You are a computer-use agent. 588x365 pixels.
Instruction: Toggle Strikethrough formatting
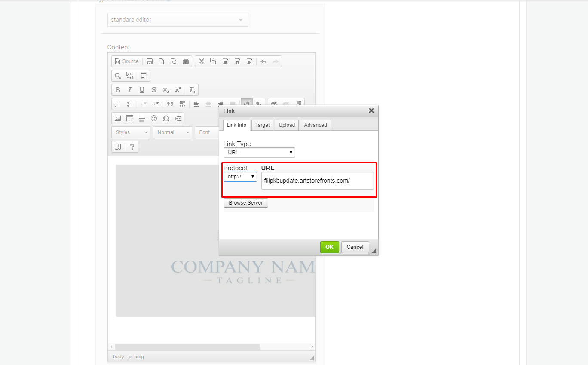154,90
